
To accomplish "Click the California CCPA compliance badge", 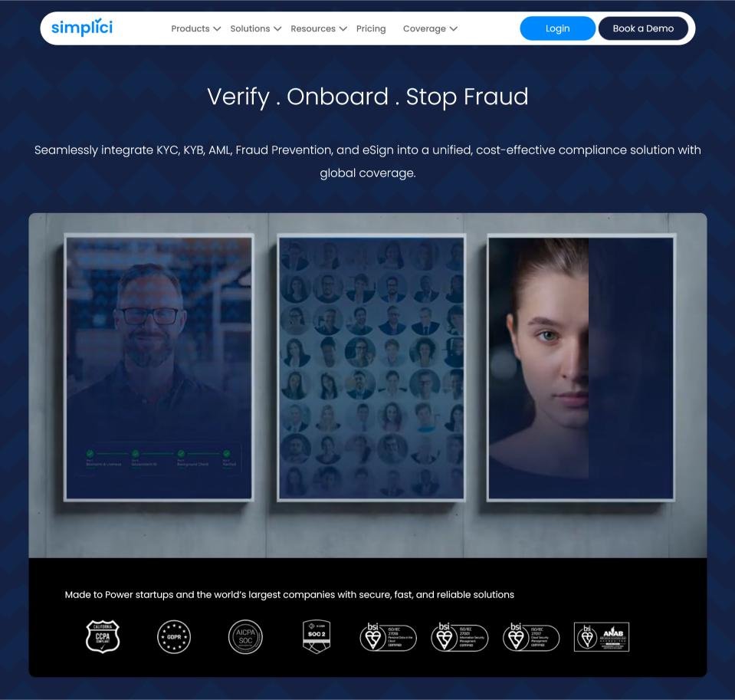I will pos(103,636).
